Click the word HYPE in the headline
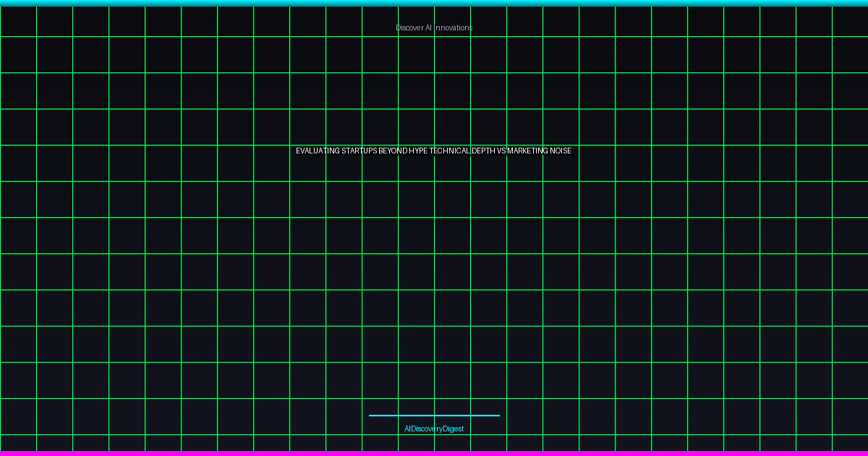This screenshot has height=456, width=868. pyautogui.click(x=418, y=151)
